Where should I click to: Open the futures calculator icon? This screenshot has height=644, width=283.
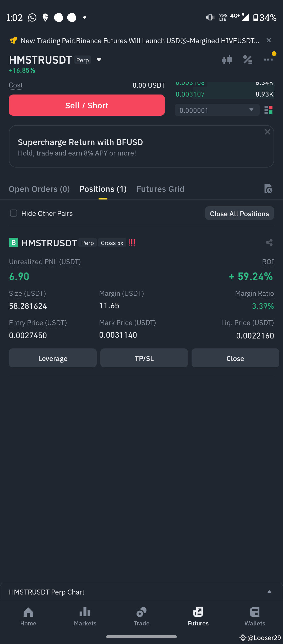point(247,60)
